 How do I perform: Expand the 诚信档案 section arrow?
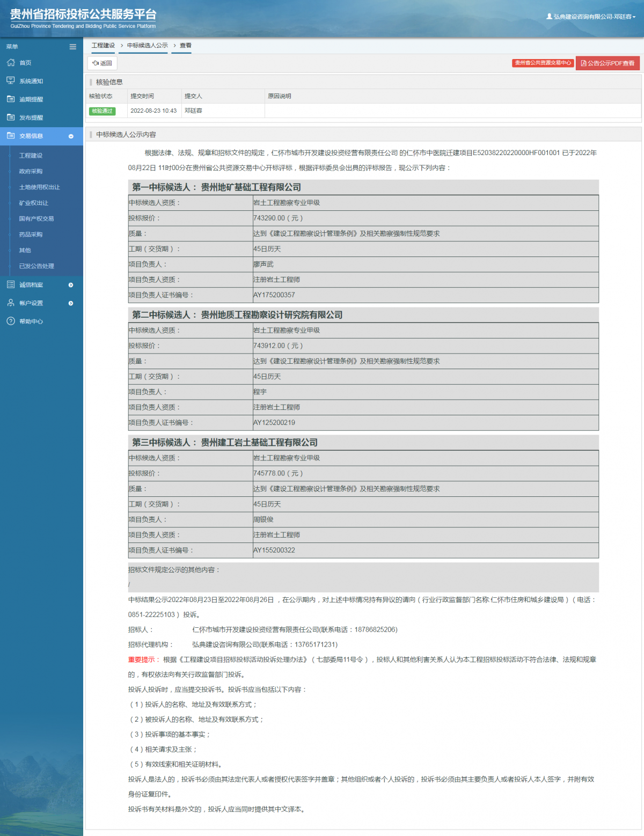tap(71, 285)
